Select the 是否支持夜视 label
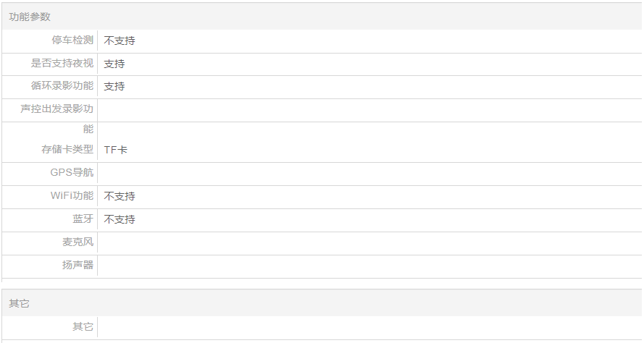The image size is (644, 343). pos(62,64)
